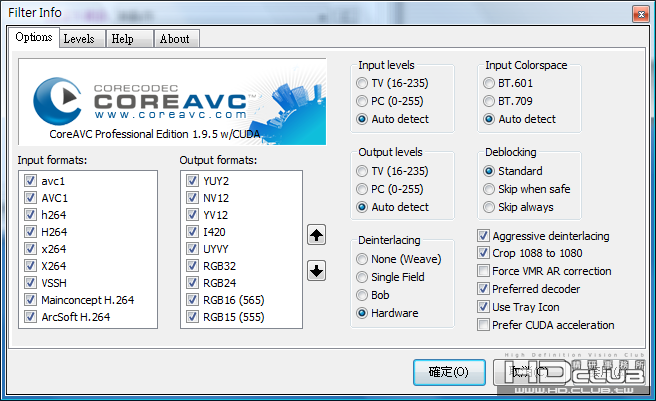The height and width of the screenshot is (401, 656).
Task: Disable UYVY output format
Action: coord(192,249)
